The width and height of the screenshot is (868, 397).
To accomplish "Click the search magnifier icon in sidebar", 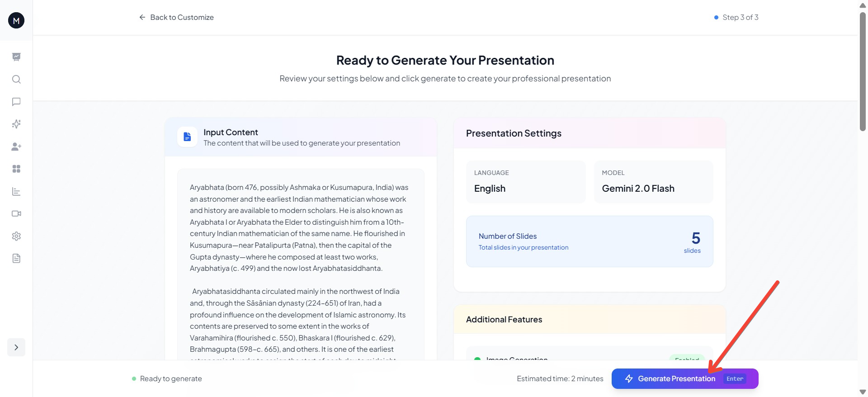I will pos(16,80).
